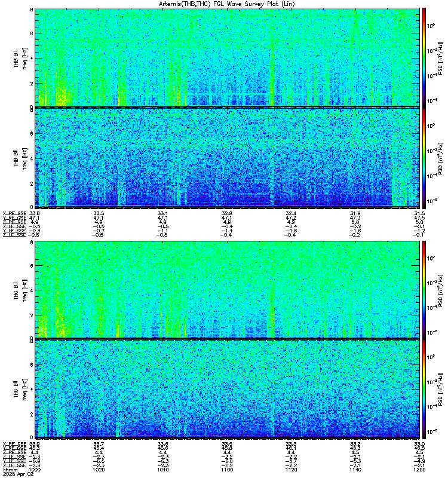Click the '4' frequency tick of THB B∥ panel
Image resolution: width=448 pixels, height=478 pixels.
coord(32,158)
